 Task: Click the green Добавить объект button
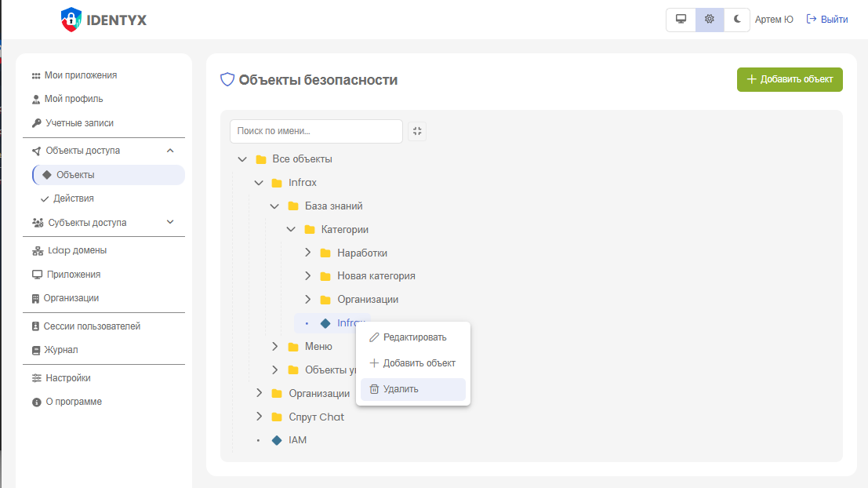[x=789, y=79]
